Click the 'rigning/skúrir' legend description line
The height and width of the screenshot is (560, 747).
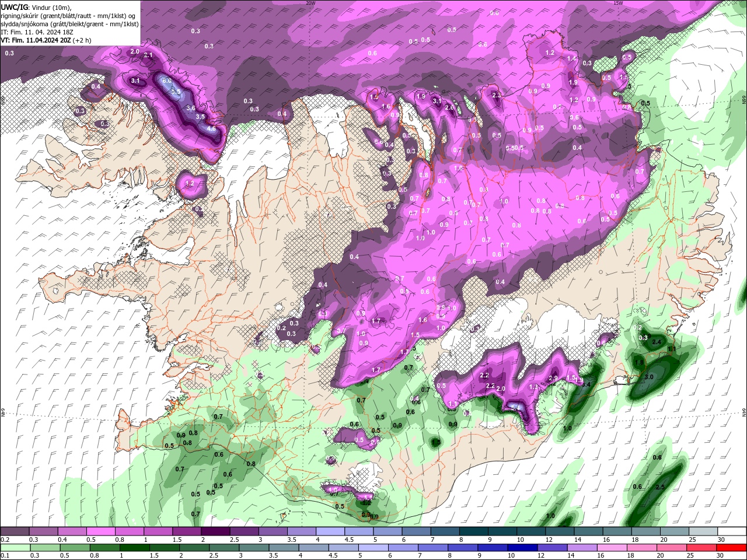pyautogui.click(x=68, y=15)
